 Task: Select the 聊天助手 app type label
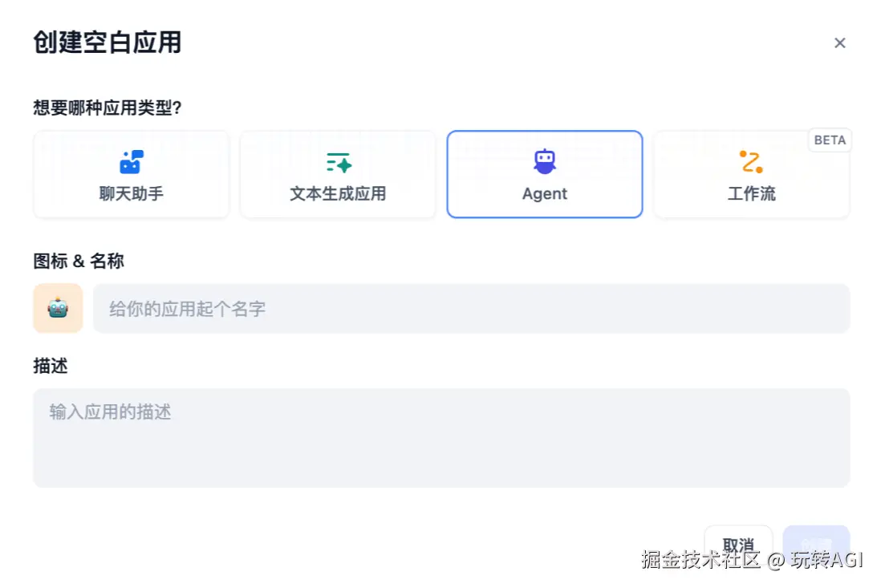(131, 194)
